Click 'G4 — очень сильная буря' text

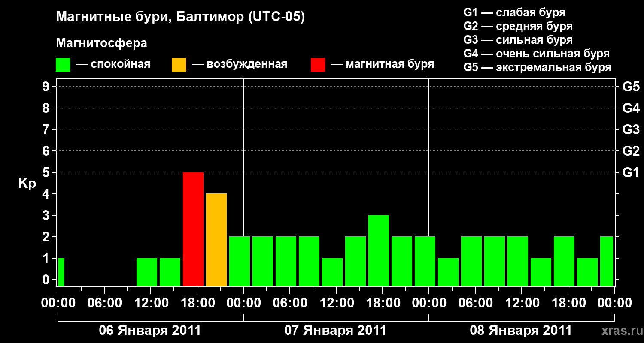(x=537, y=54)
